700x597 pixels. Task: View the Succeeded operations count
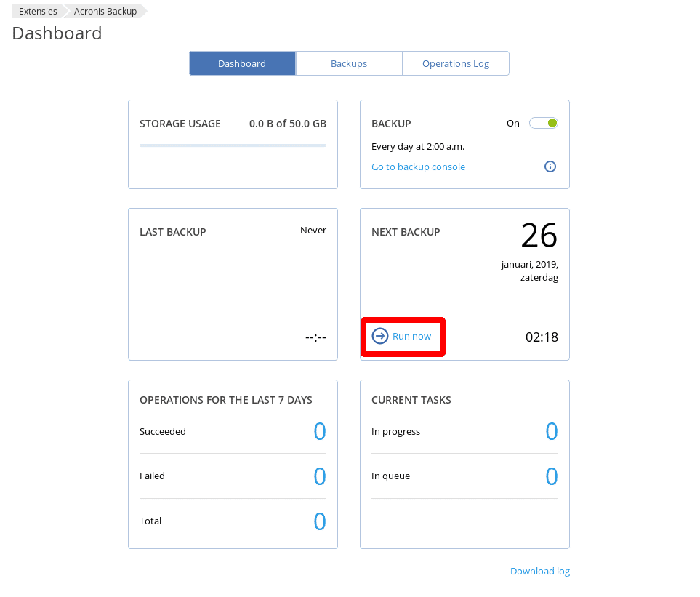[x=320, y=431]
